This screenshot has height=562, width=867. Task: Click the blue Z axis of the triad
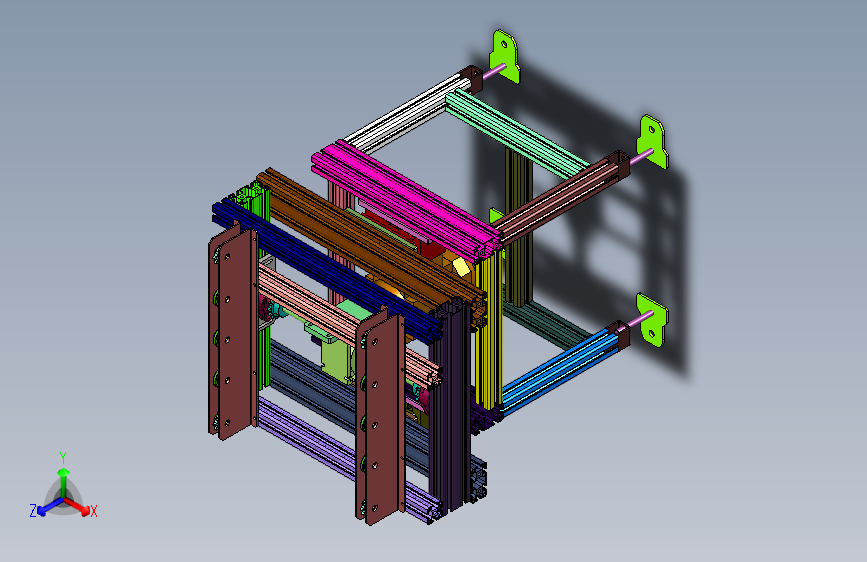click(x=49, y=507)
